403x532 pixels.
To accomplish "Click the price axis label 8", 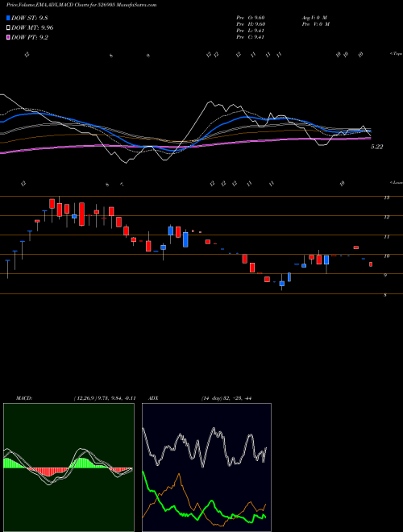I will (x=385, y=295).
